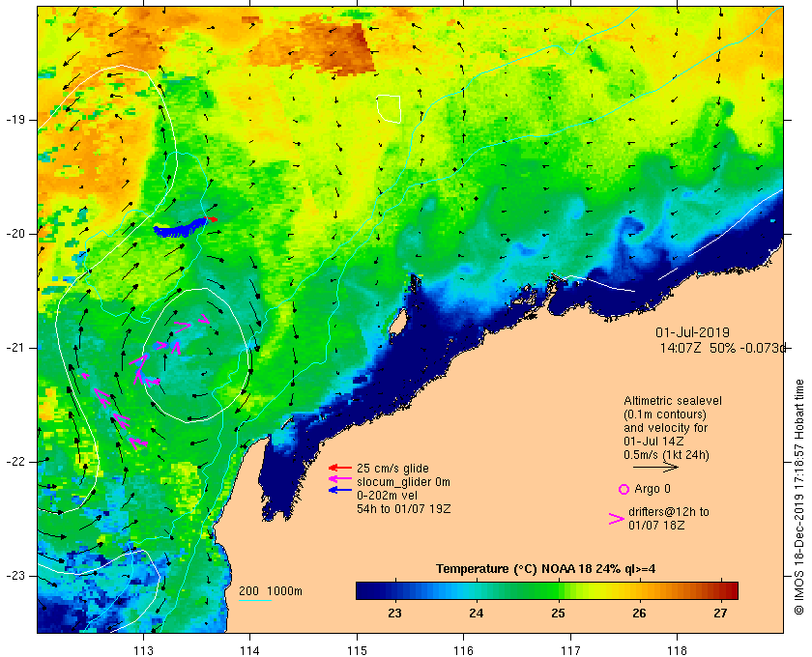The width and height of the screenshot is (812, 657).
Task: Click the latitude axis label '-21'
Action: 14,348
